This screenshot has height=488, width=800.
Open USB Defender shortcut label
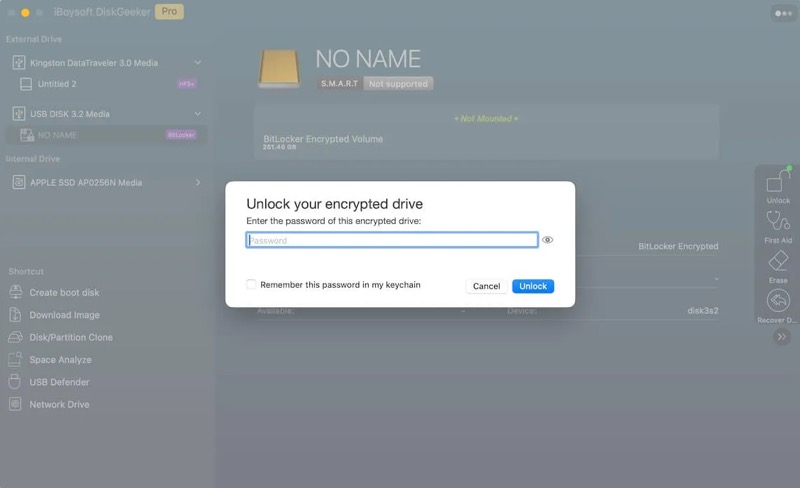tap(59, 382)
